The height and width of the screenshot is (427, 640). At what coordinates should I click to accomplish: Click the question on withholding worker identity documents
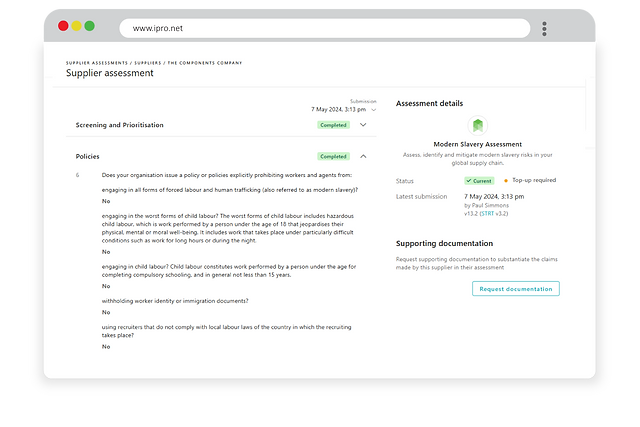pyautogui.click(x=175, y=301)
